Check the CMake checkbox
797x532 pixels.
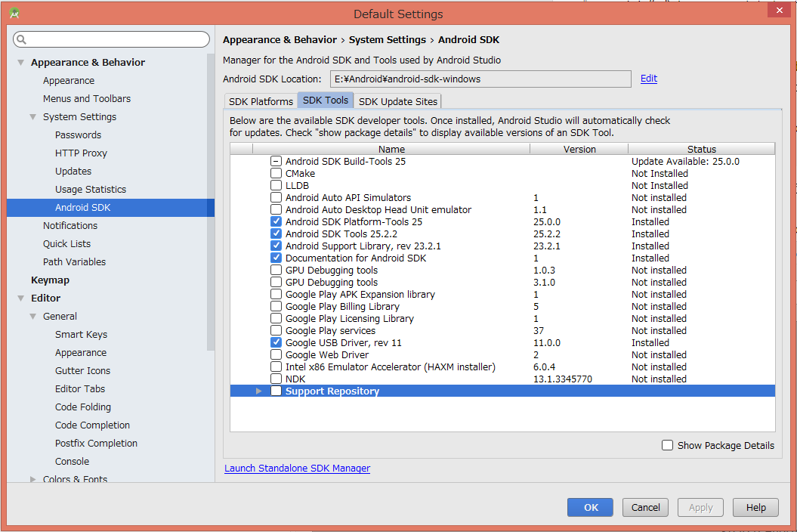pos(276,174)
